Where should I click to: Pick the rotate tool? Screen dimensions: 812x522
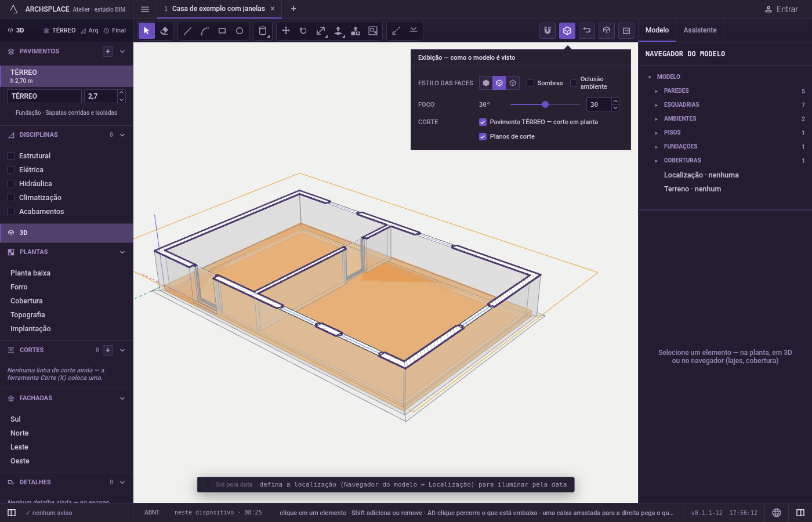tap(303, 31)
